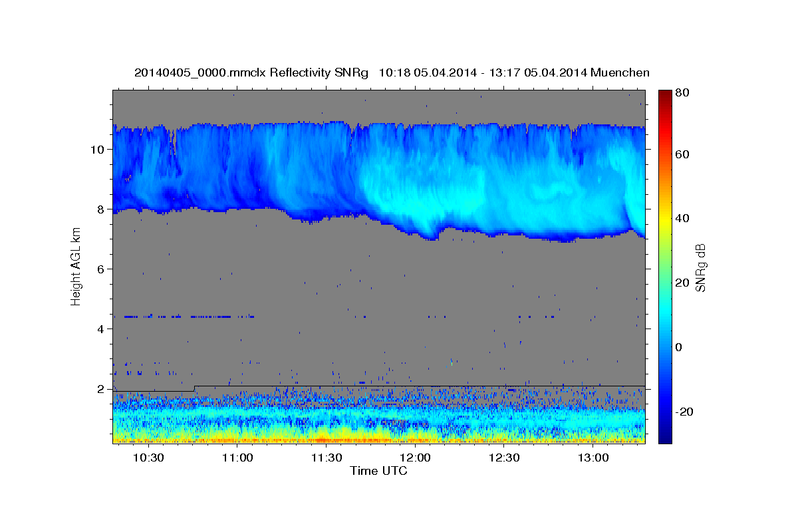Click the 10:30 time tick label
The height and width of the screenshot is (532, 798).
[x=148, y=458]
